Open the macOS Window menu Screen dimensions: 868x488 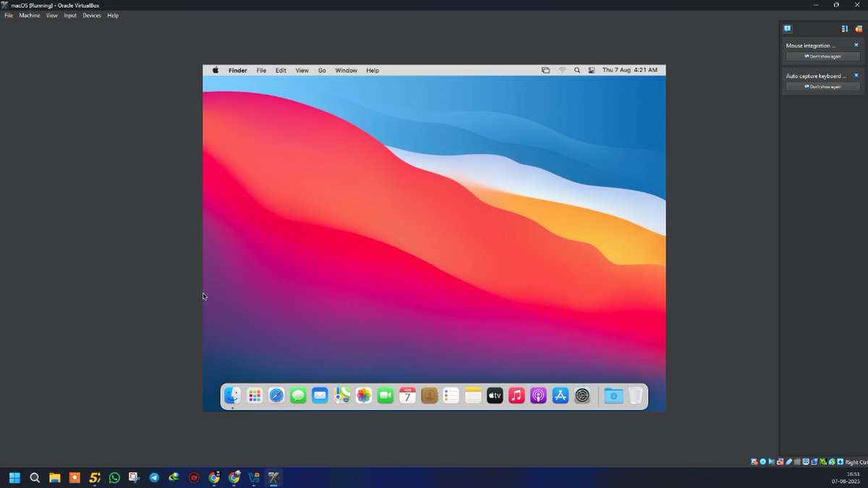pos(346,70)
